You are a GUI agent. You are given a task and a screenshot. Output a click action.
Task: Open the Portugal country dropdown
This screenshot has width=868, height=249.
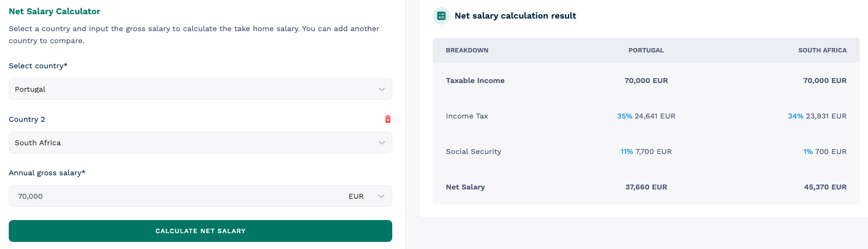tap(200, 89)
